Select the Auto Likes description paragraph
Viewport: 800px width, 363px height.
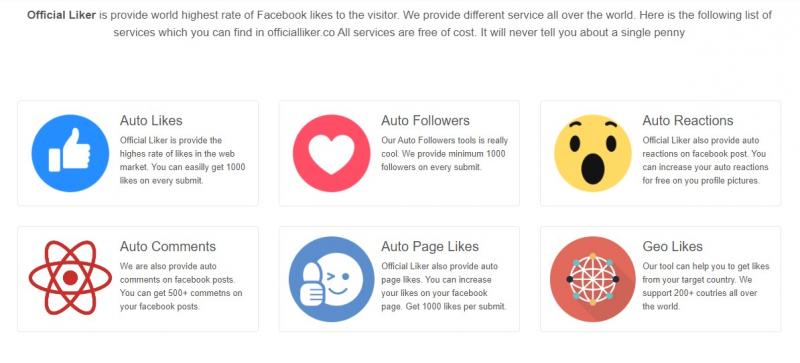[x=183, y=160]
